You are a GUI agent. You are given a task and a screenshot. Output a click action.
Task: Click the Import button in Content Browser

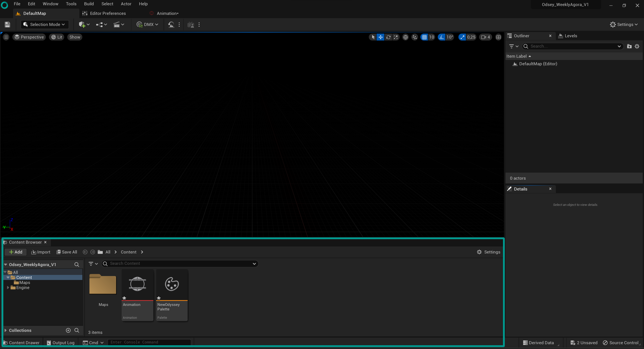tap(41, 252)
